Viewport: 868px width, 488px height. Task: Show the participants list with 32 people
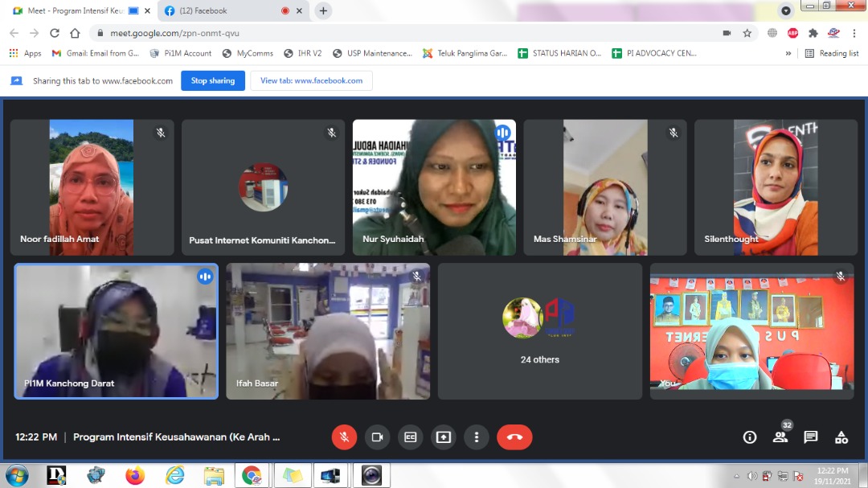pos(780,437)
